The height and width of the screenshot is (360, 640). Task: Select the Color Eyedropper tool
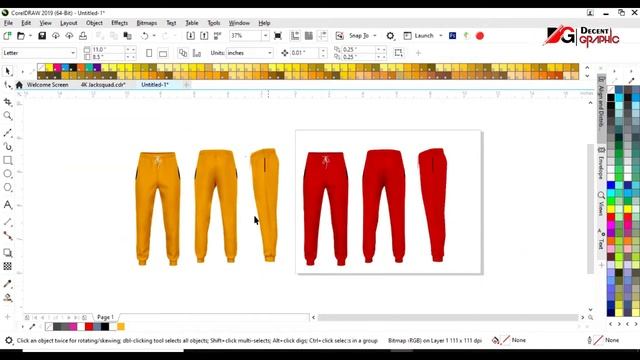pos(8,284)
